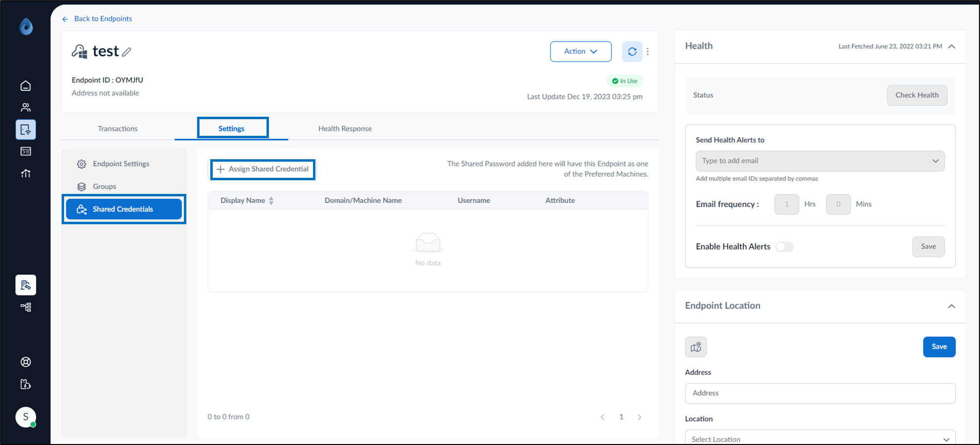Edit endpoint name with pencil icon
Viewport: 980px width, 445px height.
point(127,52)
